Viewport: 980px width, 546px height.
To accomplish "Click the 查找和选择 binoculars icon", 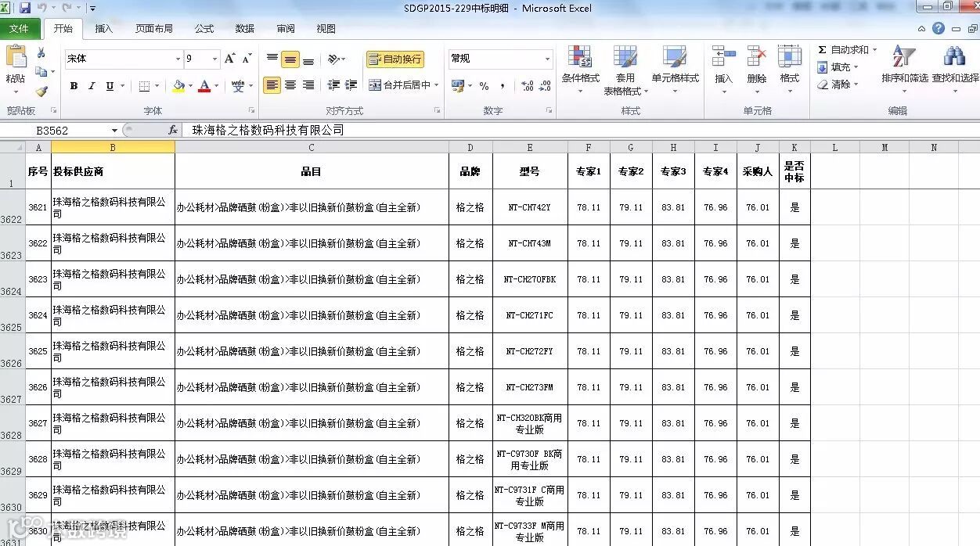I will 954,57.
